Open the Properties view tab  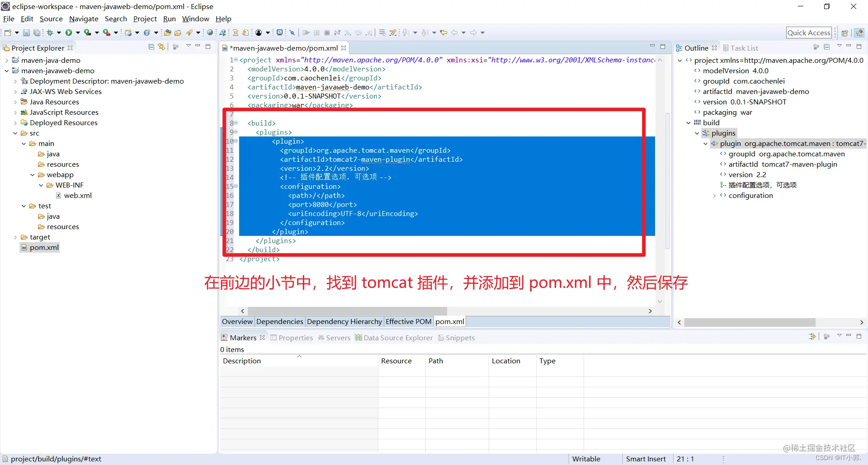coord(292,338)
